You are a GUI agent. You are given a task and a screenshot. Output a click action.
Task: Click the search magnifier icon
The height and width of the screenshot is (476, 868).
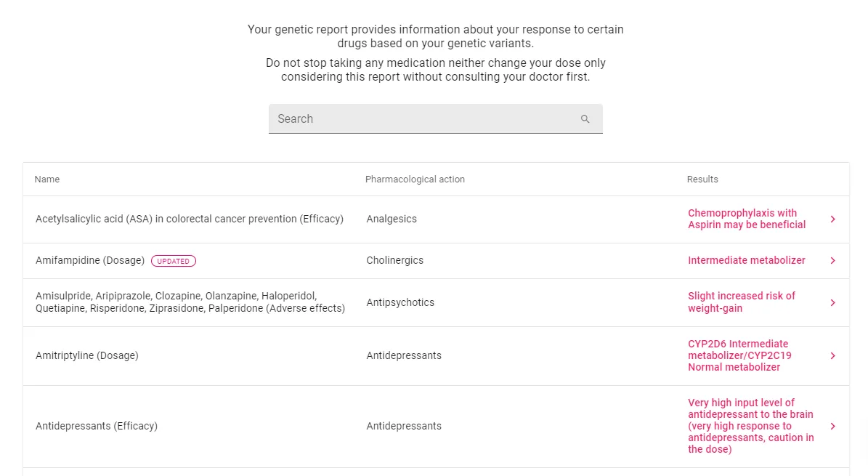585,118
